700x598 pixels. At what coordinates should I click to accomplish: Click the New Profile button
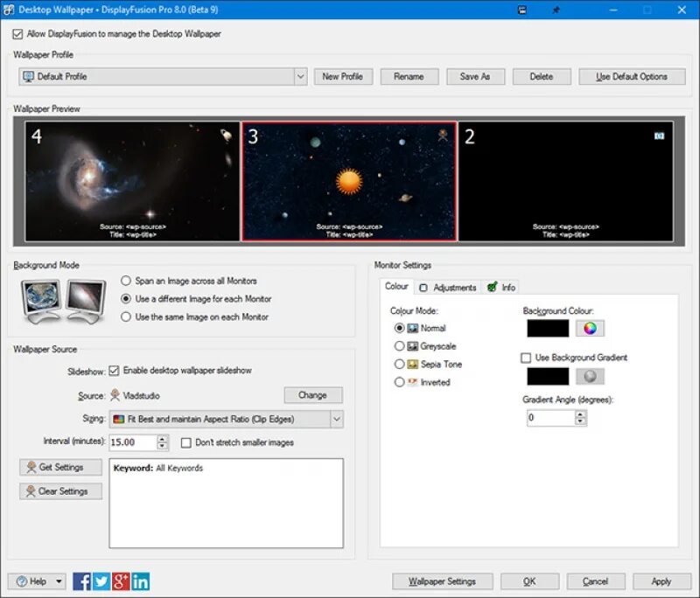pos(343,76)
